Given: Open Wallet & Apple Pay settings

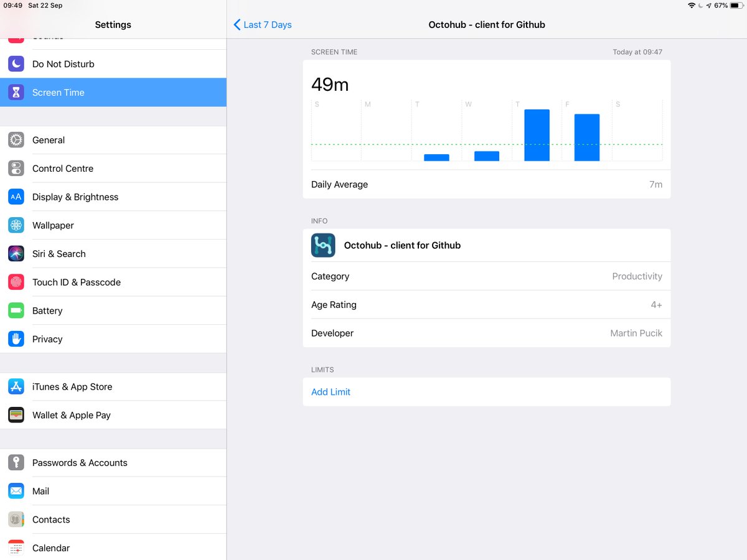Looking at the screenshot, I should click(x=113, y=415).
